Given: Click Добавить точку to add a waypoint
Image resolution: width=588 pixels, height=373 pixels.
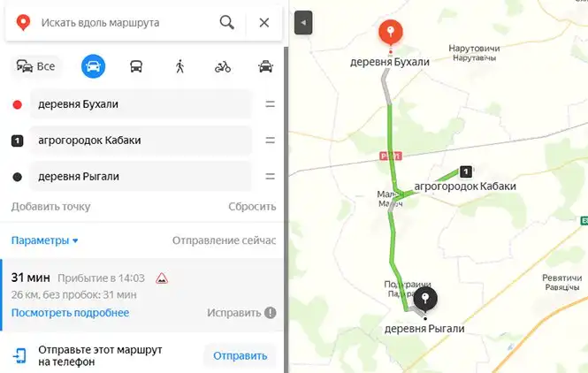Looking at the screenshot, I should (50, 207).
